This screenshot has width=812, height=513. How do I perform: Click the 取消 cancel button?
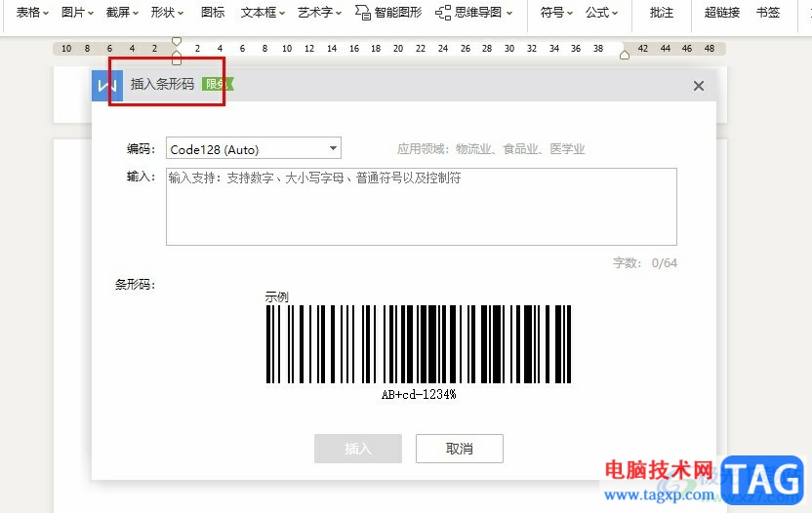(460, 449)
